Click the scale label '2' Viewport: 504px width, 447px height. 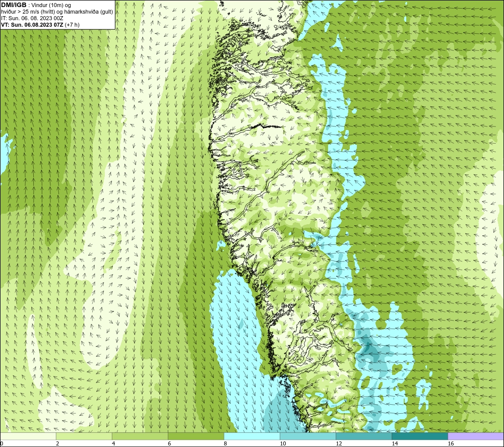(x=57, y=443)
